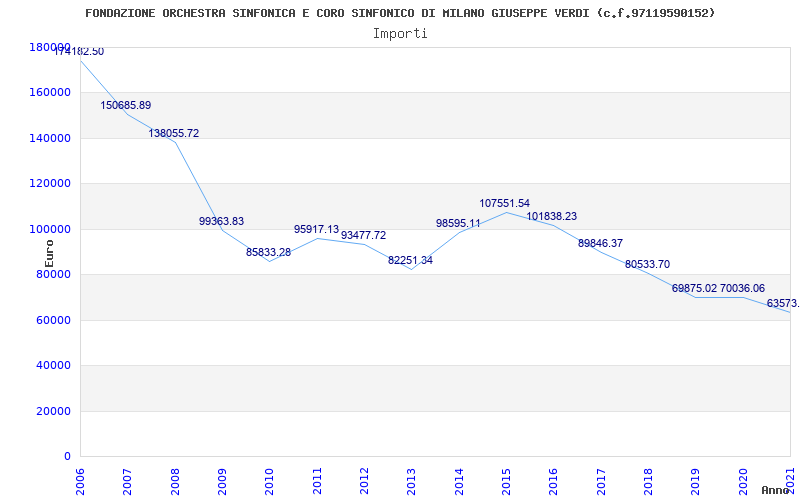Click the x-axis year 2010
The image size is (800, 500).
(270, 481)
